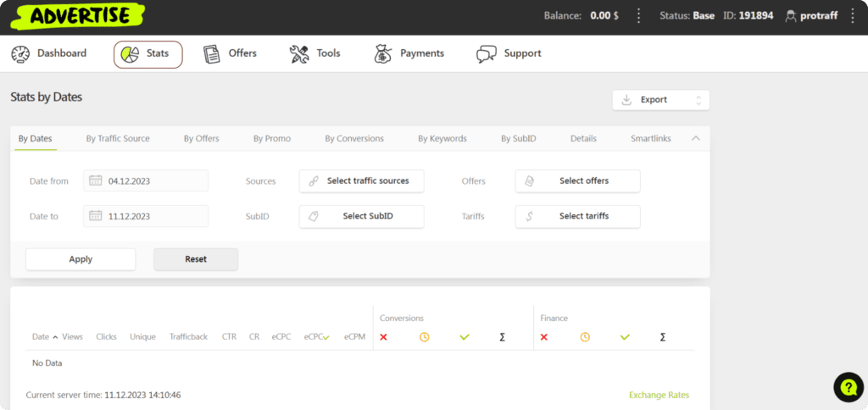Open the Smartlinks tab
868x410 pixels.
(x=652, y=139)
